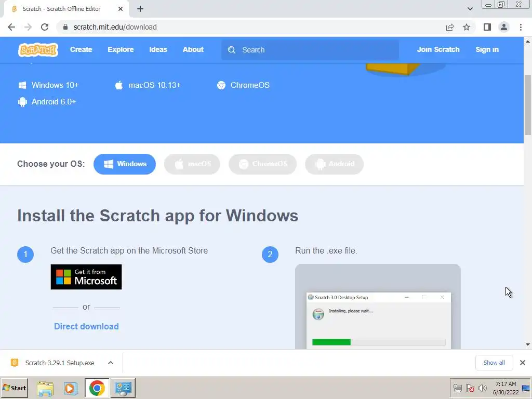This screenshot has width=532, height=399.
Task: Select Android as your OS
Action: coord(334,164)
